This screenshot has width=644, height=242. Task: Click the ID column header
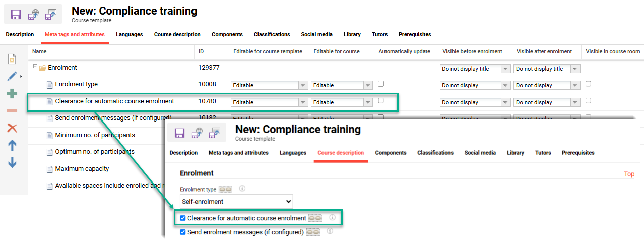(x=201, y=51)
